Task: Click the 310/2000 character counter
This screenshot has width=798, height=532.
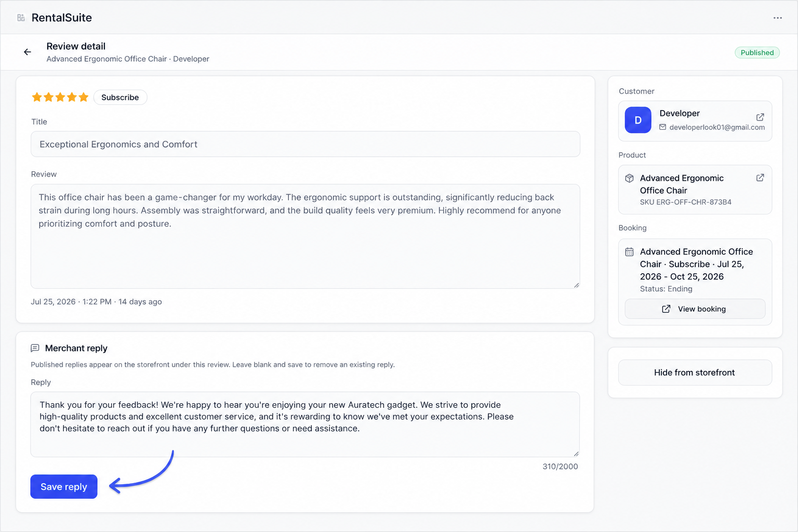Action: (x=560, y=467)
